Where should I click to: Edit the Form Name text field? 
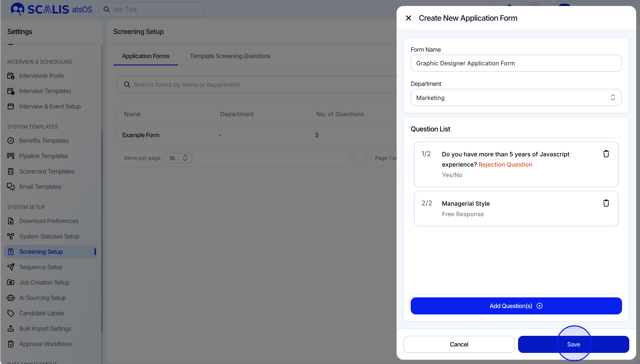click(x=516, y=63)
